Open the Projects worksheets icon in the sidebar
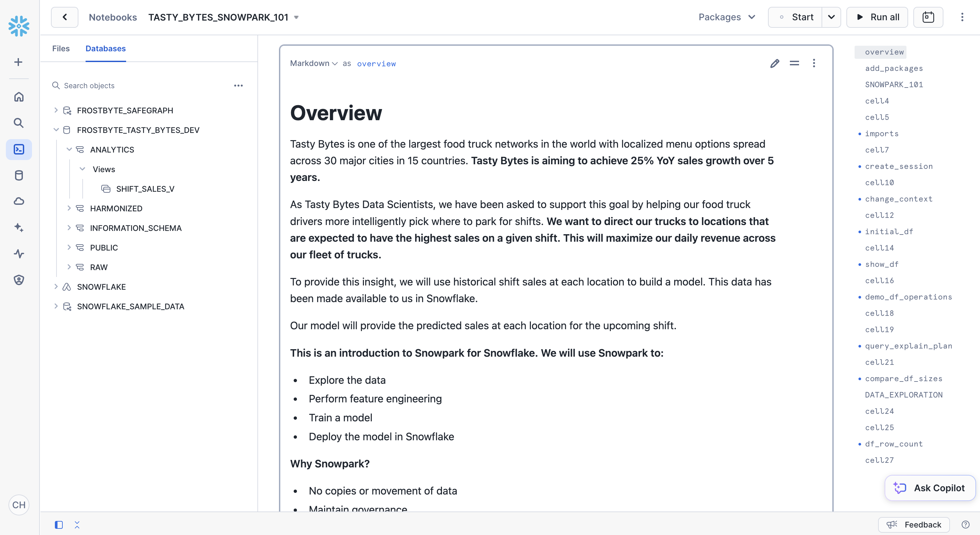This screenshot has height=535, width=980. tap(19, 149)
